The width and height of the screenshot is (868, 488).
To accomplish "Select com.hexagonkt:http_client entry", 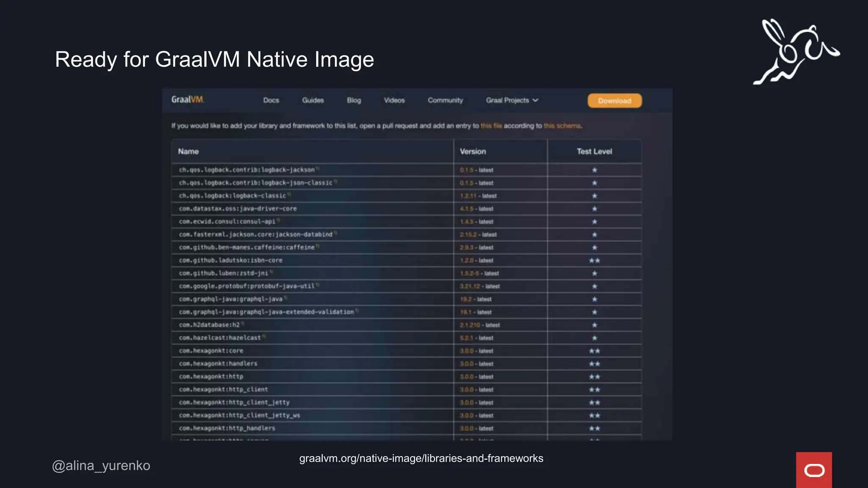I will point(223,389).
